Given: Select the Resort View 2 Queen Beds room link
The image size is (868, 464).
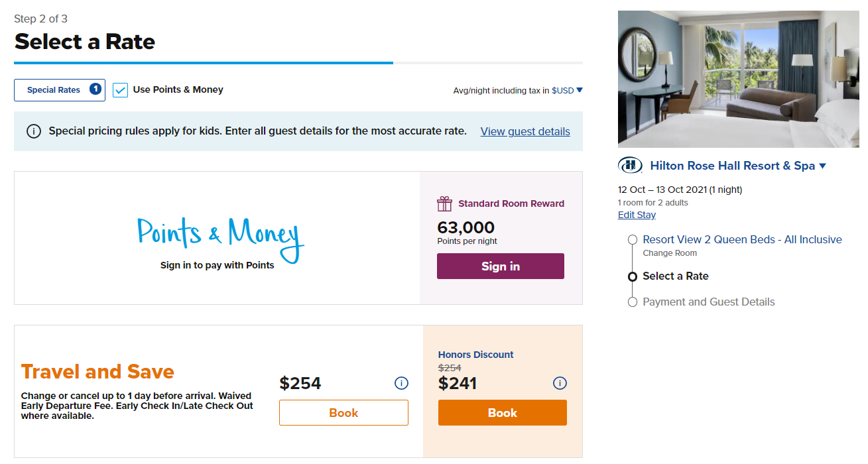Looking at the screenshot, I should pos(741,239).
